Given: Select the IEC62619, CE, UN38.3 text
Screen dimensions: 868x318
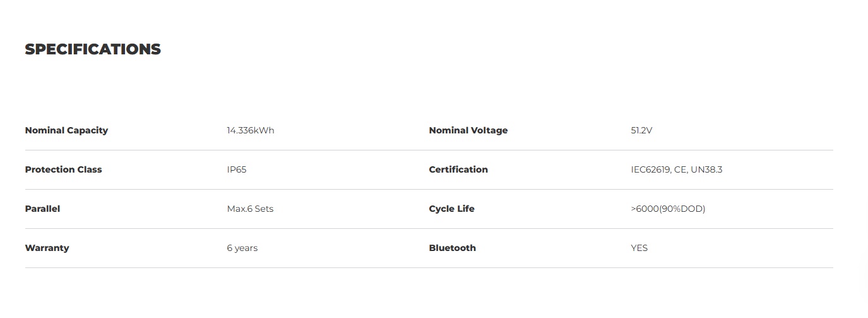Looking at the screenshot, I should click(x=676, y=169).
